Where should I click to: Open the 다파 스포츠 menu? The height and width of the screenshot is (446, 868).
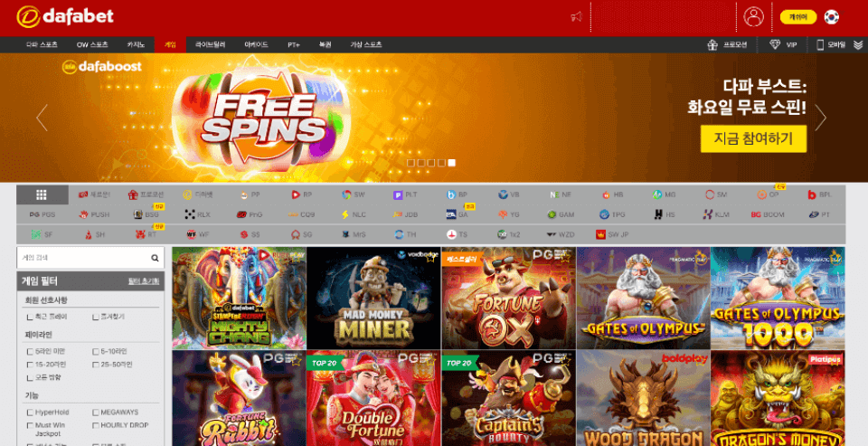(x=42, y=45)
